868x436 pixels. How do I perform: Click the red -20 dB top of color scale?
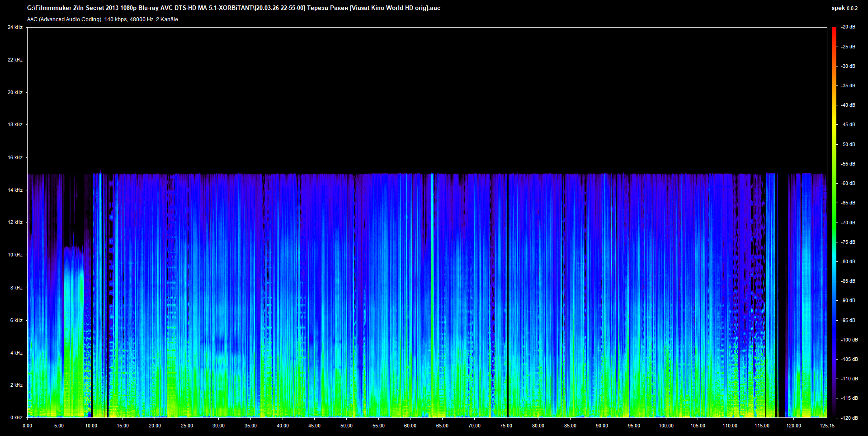835,32
